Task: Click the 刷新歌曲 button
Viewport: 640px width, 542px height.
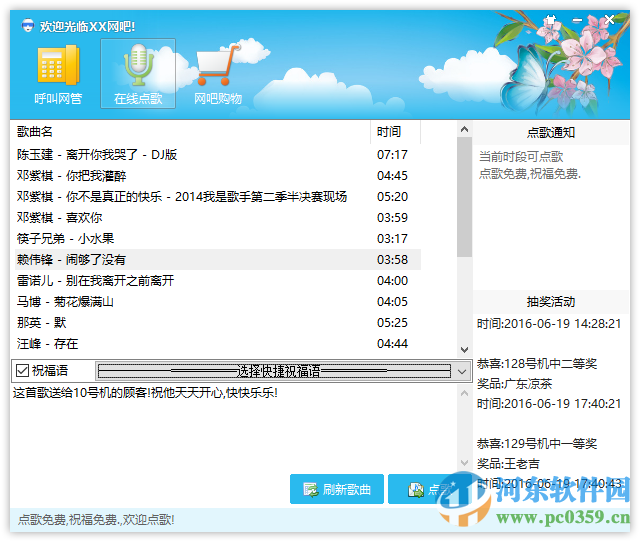Action: 337,489
